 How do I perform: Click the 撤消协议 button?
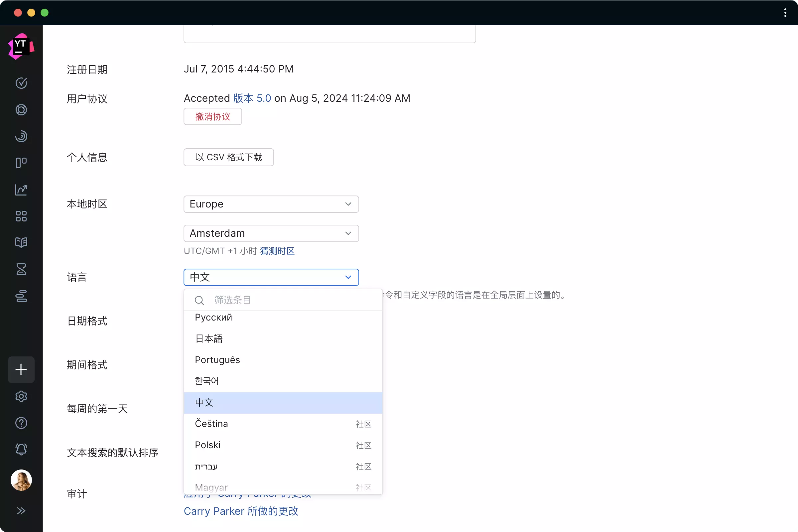point(213,117)
